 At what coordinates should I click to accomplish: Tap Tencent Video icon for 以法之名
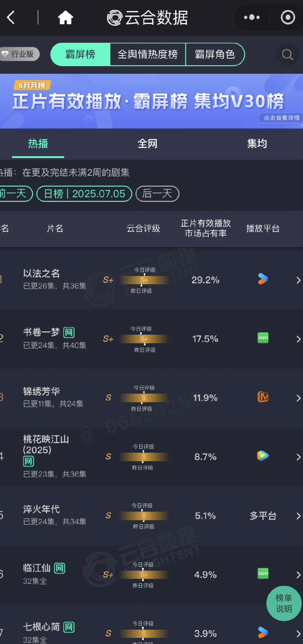click(263, 279)
